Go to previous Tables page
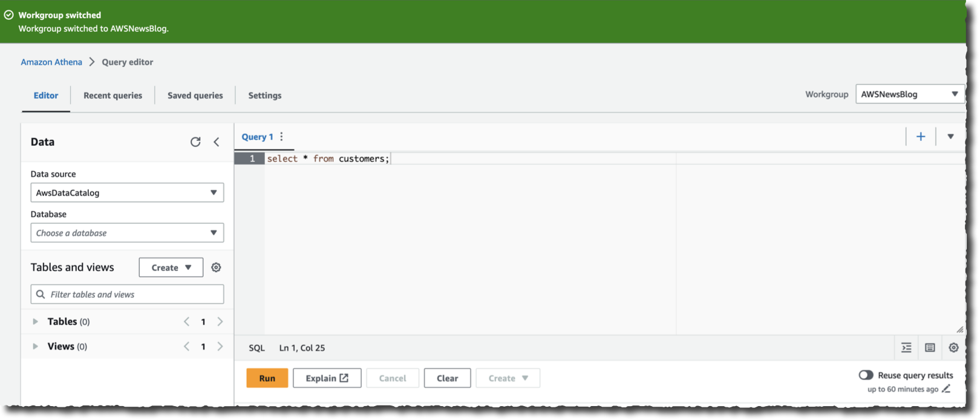 (186, 321)
